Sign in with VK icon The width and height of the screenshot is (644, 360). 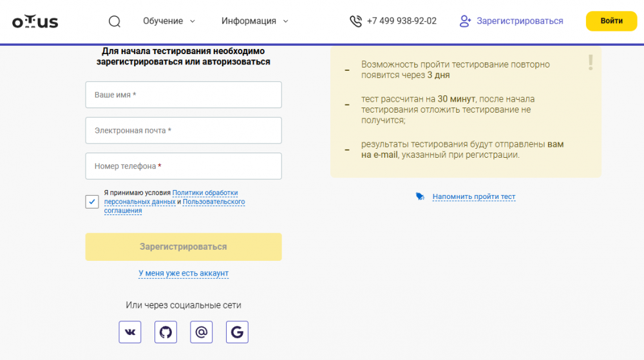pyautogui.click(x=130, y=332)
